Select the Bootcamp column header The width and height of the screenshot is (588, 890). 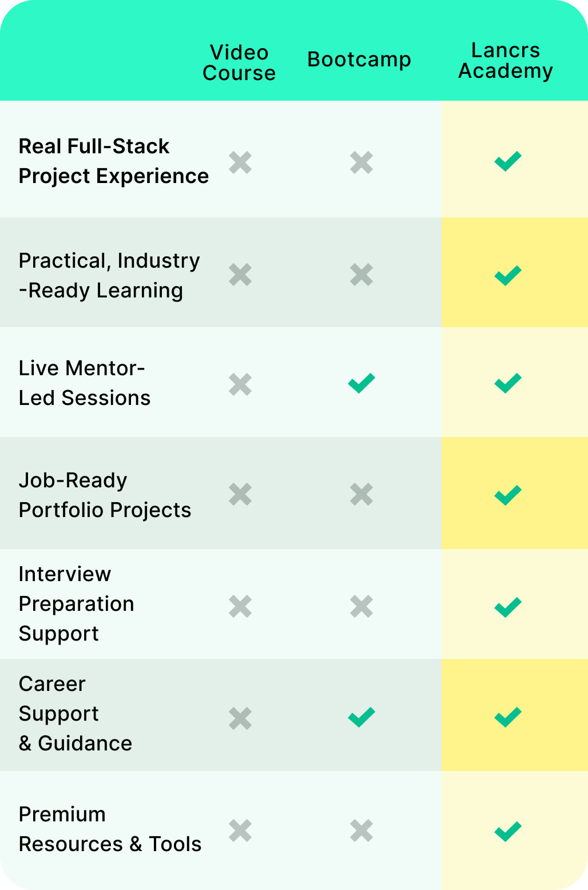359,59
